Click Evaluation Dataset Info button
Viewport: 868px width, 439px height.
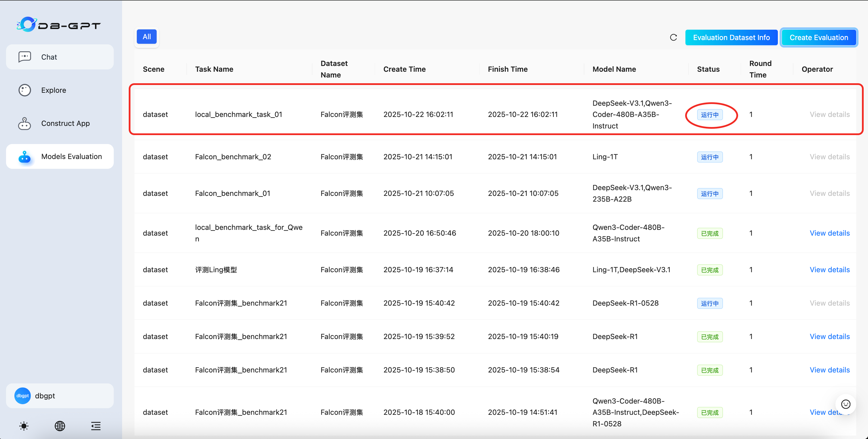click(x=731, y=37)
